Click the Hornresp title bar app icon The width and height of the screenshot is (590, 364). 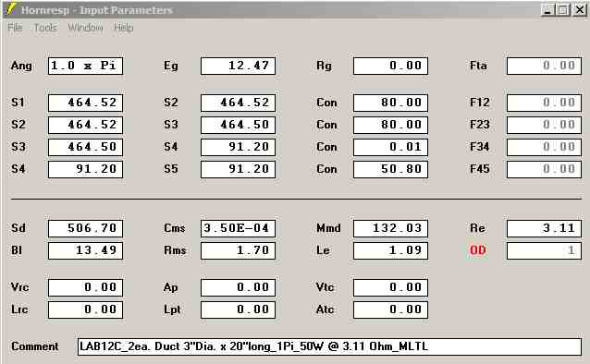12,9
